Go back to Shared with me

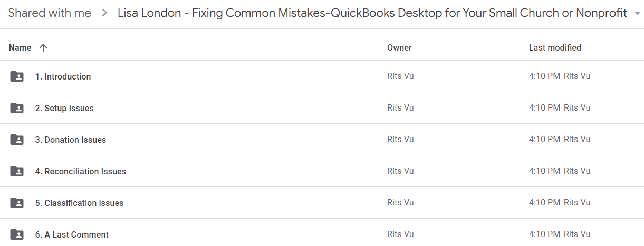point(50,13)
